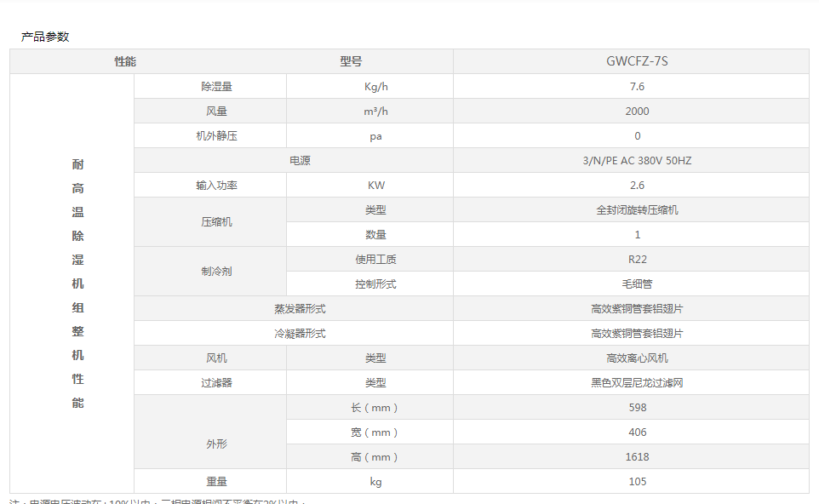Click the 冷凝器形式 row label
This screenshot has width=819, height=504.
pyautogui.click(x=300, y=333)
